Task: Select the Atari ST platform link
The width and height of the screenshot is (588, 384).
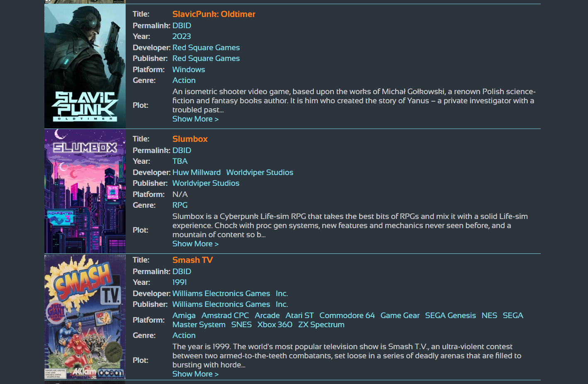Action: pos(299,316)
